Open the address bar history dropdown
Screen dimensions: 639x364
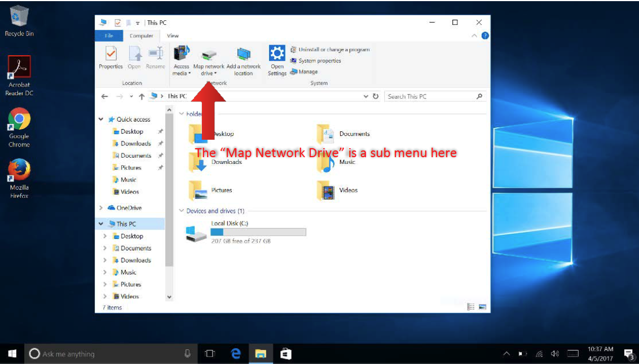click(365, 96)
